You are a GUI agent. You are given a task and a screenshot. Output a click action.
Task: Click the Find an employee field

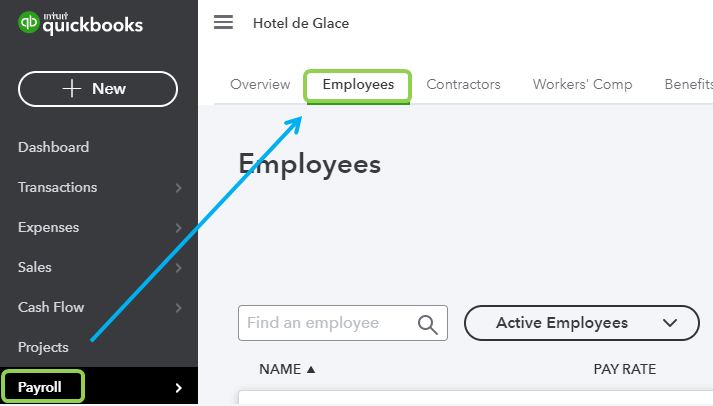point(343,323)
